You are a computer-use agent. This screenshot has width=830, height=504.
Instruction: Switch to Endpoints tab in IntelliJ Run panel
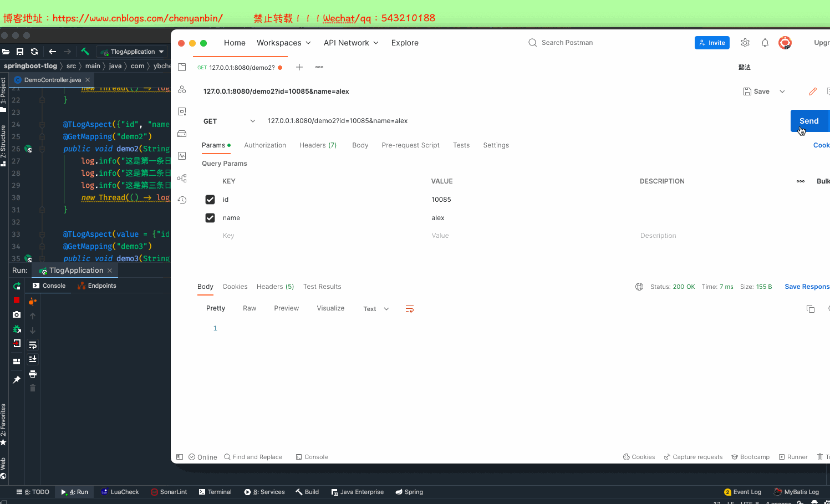click(97, 286)
